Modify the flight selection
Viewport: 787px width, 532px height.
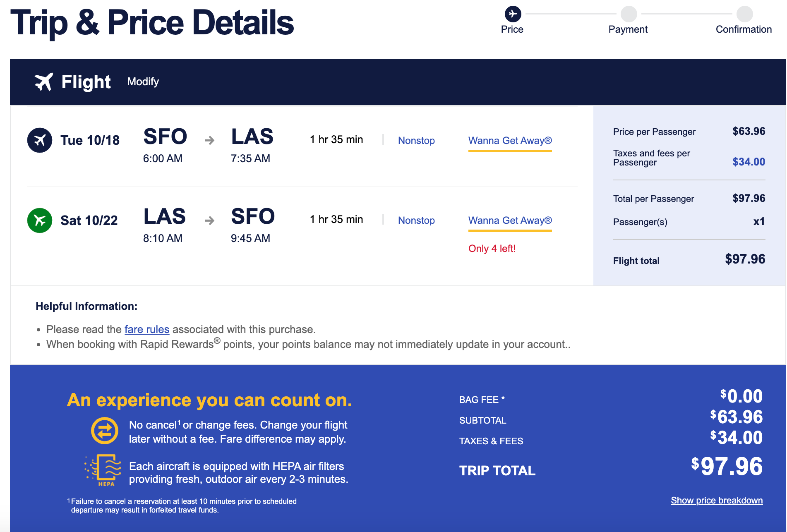pos(143,81)
